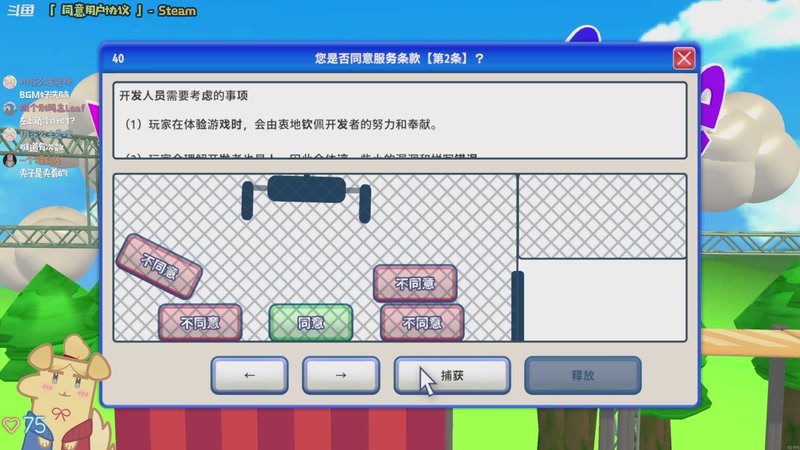The image size is (800, 450).
Task: Click the claw grabber in the cage
Action: 306,197
